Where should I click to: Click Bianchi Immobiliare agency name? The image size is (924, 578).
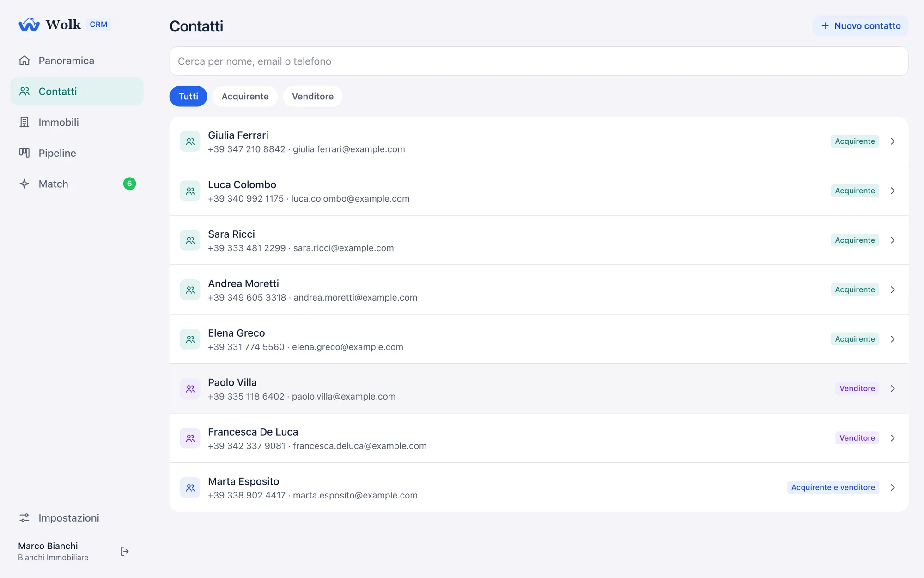click(53, 558)
